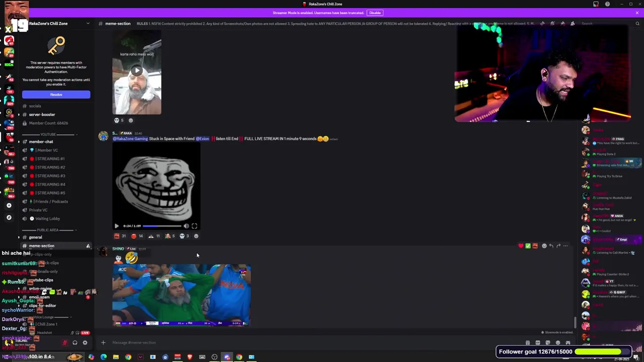644x362 pixels.
Task: Open the sticker picker
Action: pyautogui.click(x=548, y=343)
